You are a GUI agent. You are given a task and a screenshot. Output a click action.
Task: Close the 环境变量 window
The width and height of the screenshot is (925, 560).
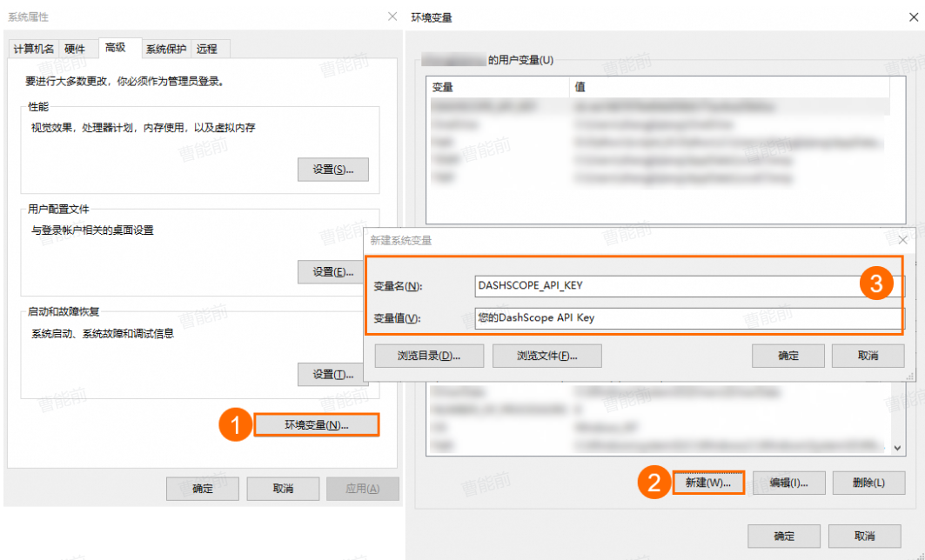(x=913, y=17)
